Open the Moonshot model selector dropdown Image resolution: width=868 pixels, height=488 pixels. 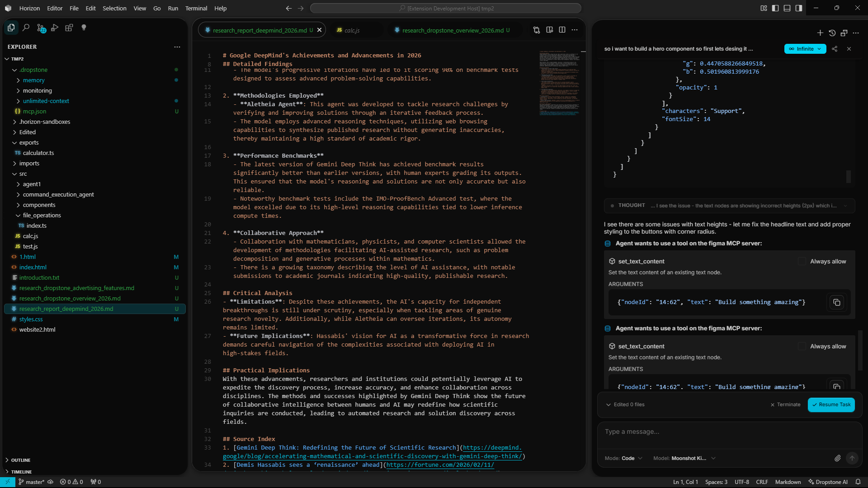pos(713,458)
